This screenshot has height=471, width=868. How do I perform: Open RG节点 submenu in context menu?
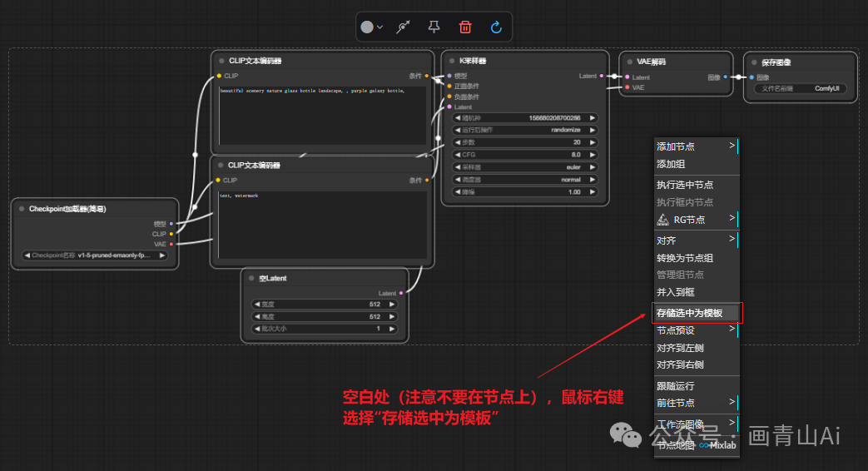[x=697, y=220]
